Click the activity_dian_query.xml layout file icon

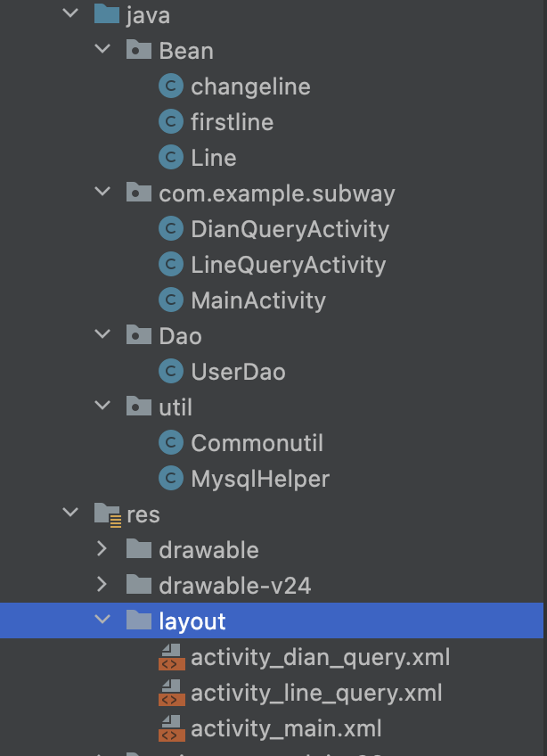click(170, 658)
